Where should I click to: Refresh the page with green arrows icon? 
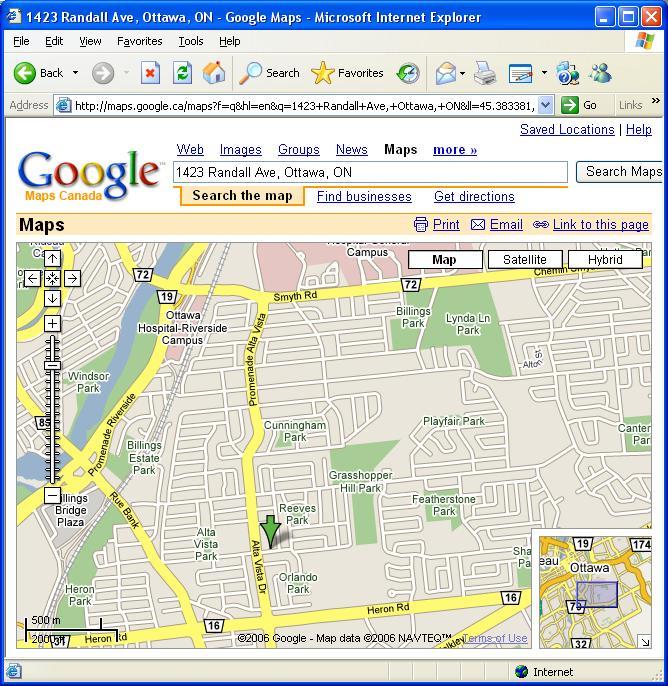[x=182, y=73]
